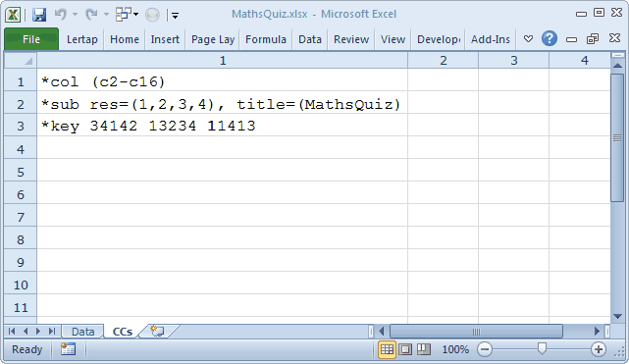Switch to Page Break Preview view
This screenshot has width=629, height=364.
point(424,349)
